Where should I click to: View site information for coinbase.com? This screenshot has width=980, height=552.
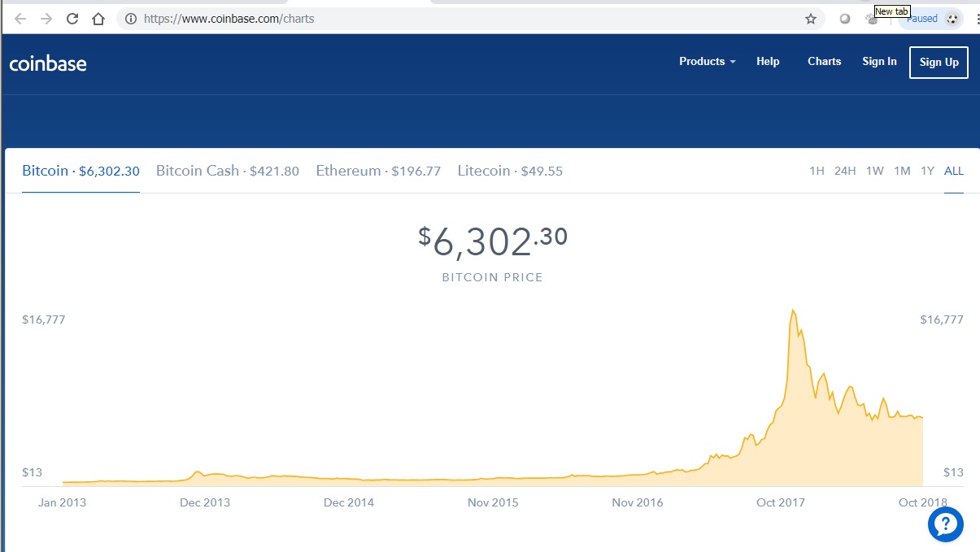click(x=130, y=19)
